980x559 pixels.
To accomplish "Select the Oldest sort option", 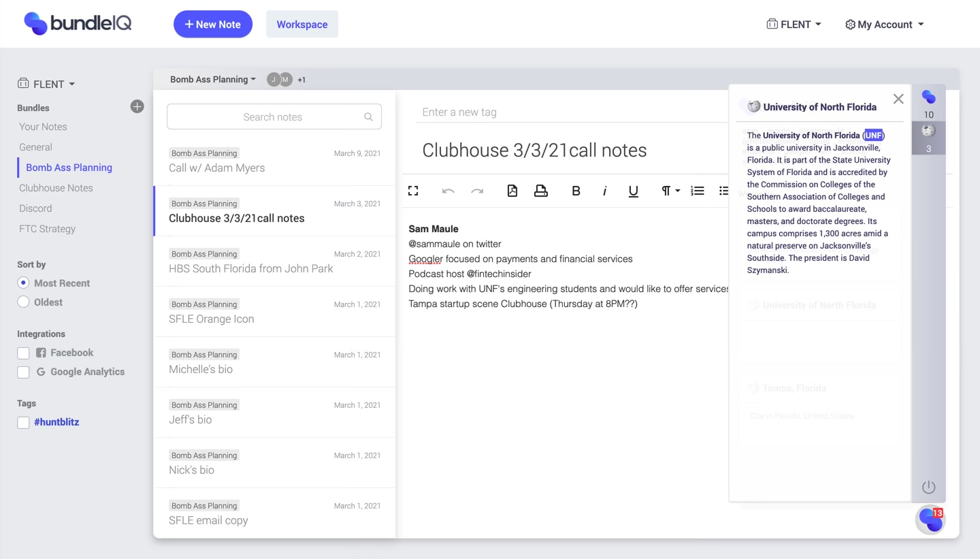I will click(x=23, y=302).
